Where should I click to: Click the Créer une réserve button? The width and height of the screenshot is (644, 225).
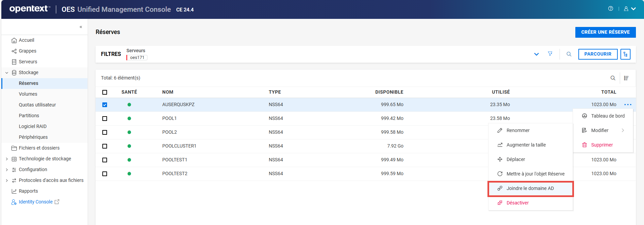click(605, 32)
